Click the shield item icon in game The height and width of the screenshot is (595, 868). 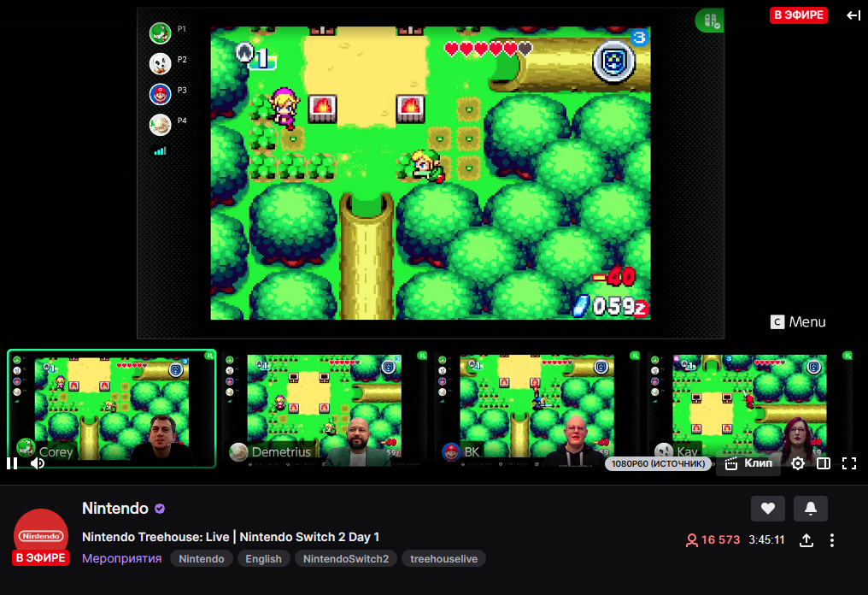click(x=613, y=62)
